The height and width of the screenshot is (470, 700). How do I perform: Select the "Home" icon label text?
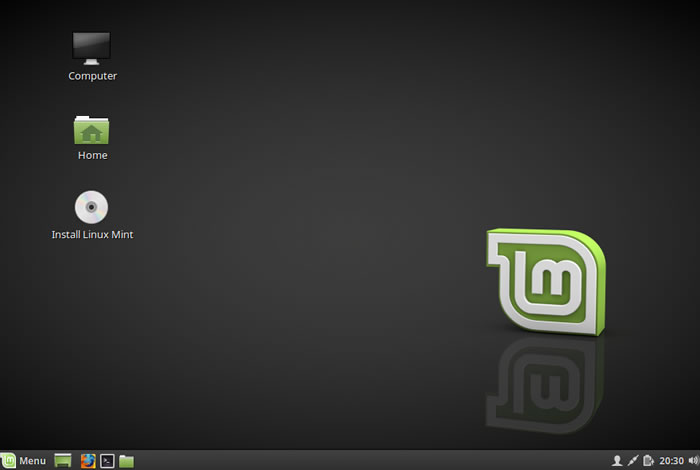pos(92,155)
